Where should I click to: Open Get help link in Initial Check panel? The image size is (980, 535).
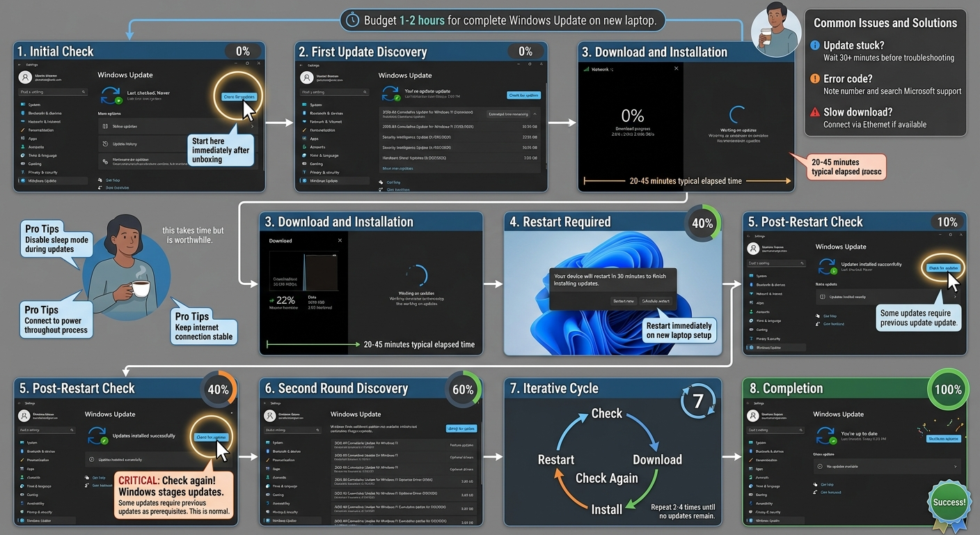click(x=113, y=180)
